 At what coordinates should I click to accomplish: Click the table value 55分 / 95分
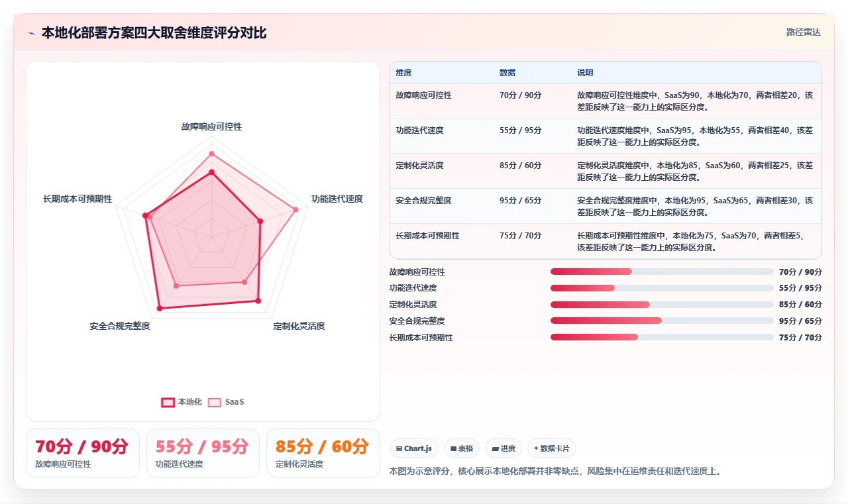click(521, 130)
